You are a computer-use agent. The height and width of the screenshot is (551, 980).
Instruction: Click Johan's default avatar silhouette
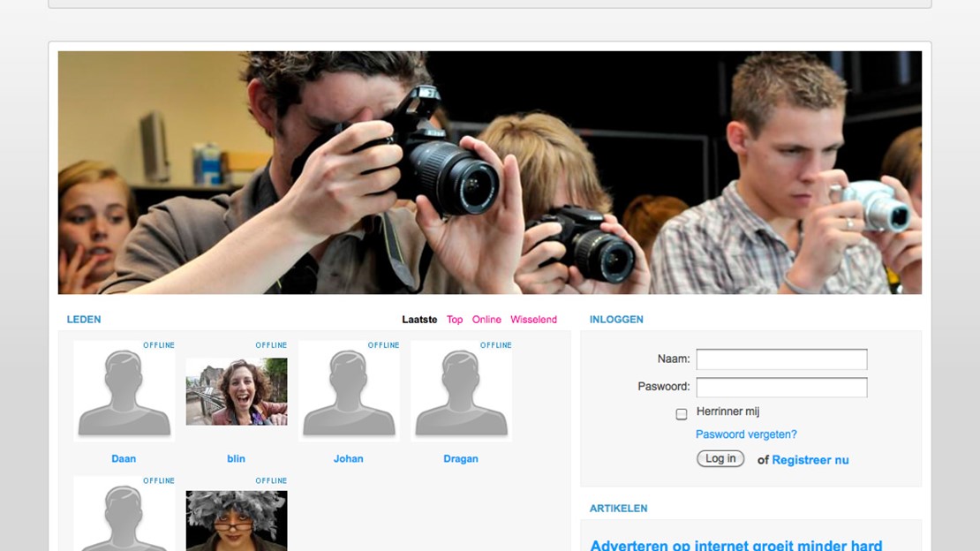[348, 391]
